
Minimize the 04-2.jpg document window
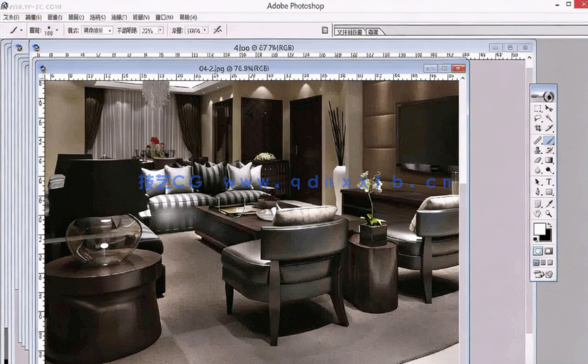(430, 68)
